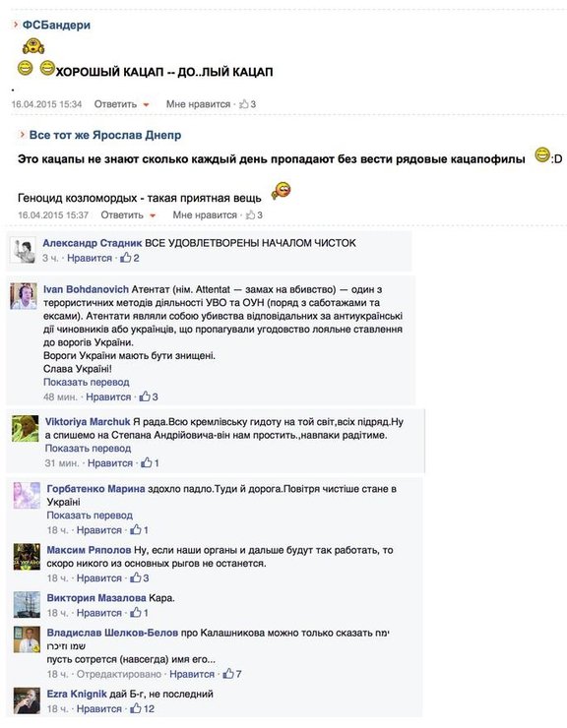Image resolution: width=567 pixels, height=728 pixels.
Task: Like Viktoriya Marchuk's comment via Нравится
Action: coord(110,463)
